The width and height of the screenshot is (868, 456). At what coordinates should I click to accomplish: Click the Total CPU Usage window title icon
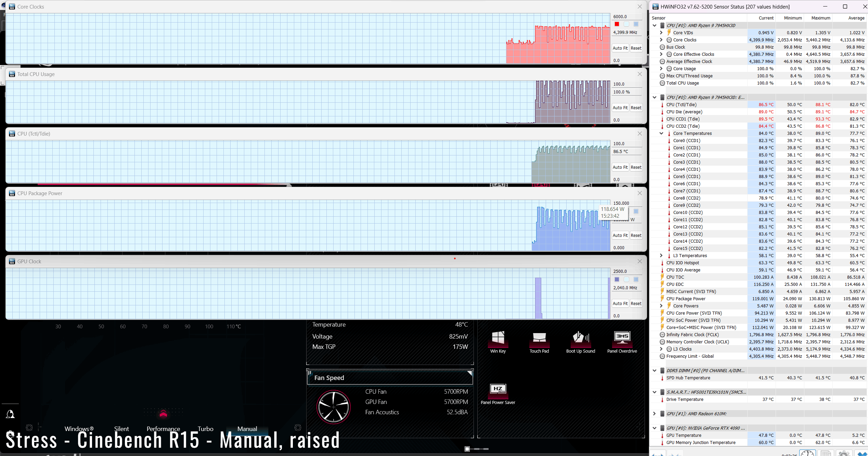click(12, 74)
